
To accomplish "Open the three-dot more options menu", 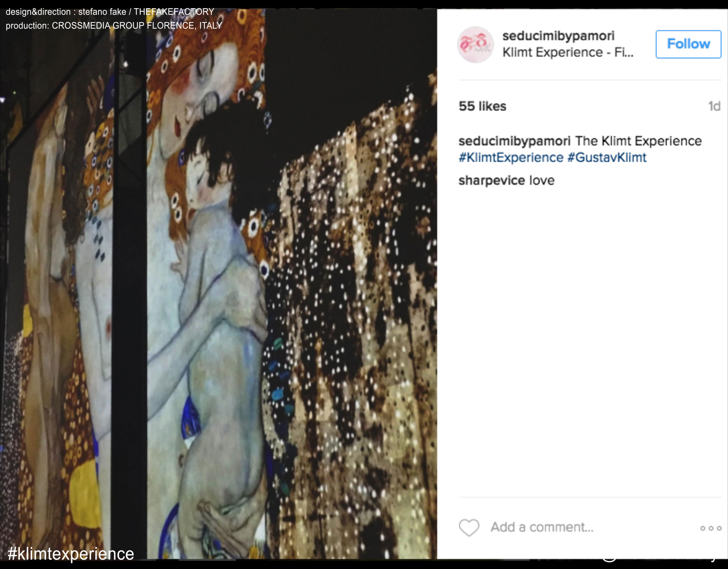I will click(x=711, y=528).
